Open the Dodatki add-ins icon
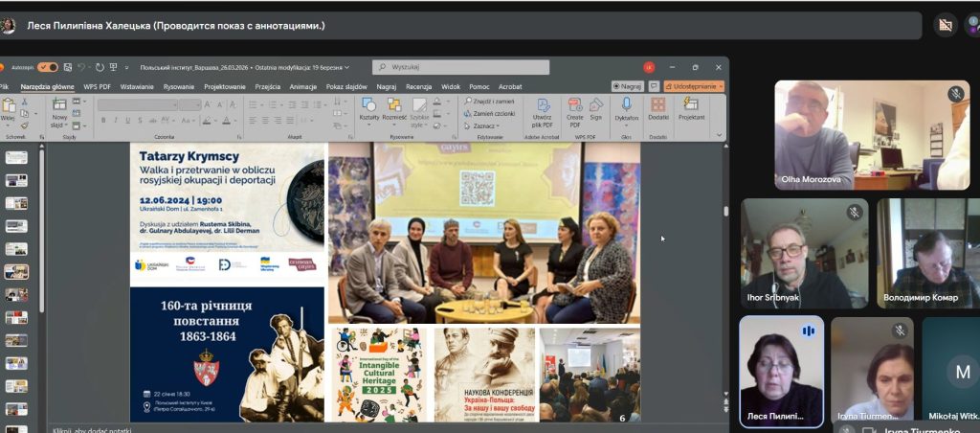This screenshot has height=433, width=980. 658,105
